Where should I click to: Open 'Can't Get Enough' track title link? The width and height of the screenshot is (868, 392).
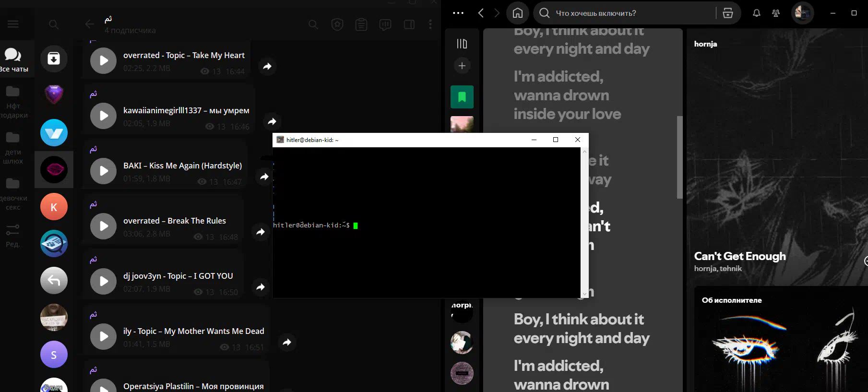click(740, 256)
